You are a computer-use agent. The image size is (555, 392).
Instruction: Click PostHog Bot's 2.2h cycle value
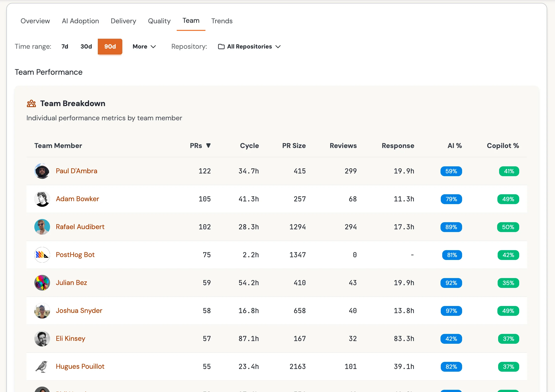pyautogui.click(x=251, y=255)
